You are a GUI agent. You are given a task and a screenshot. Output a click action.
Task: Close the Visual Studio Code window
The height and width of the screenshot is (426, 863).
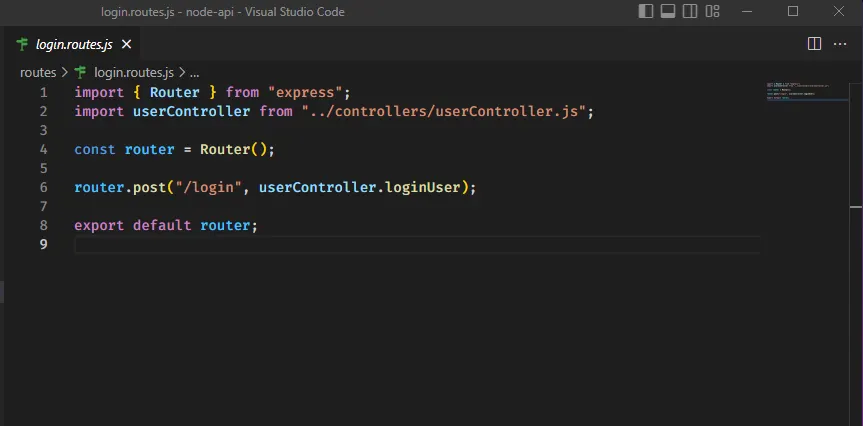coord(839,11)
